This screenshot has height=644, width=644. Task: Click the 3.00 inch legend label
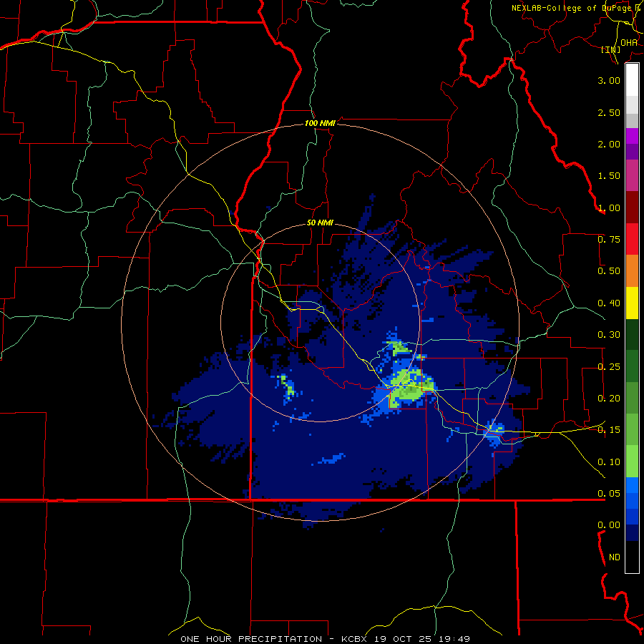point(609,80)
